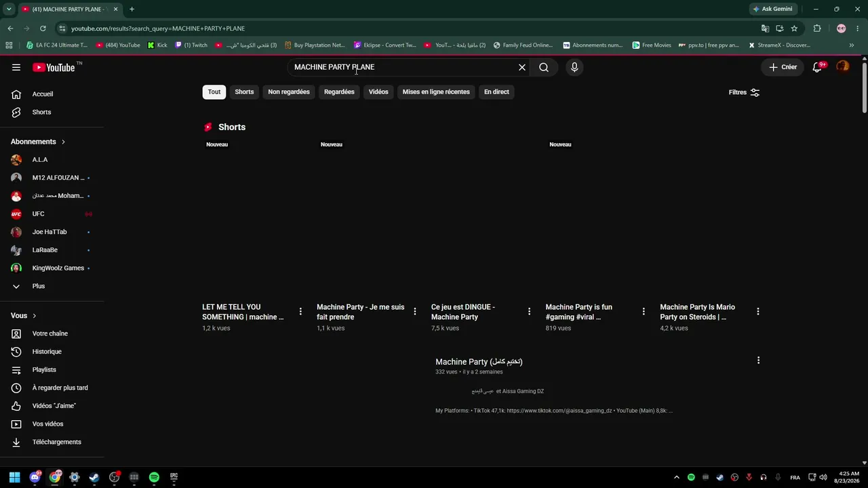Open the notifications bell
868x488 pixels.
(818, 67)
